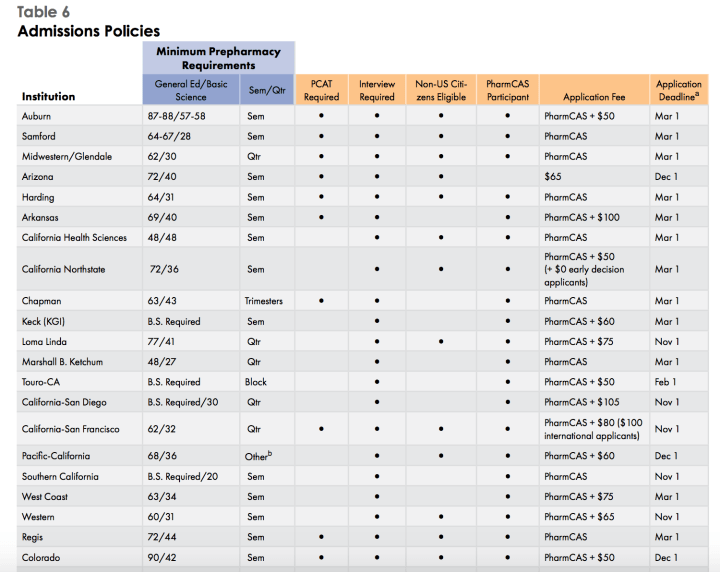The height and width of the screenshot is (572, 720).
Task: Click PharmCAS Participant bullet for Touro-CA
Action: coord(508,382)
